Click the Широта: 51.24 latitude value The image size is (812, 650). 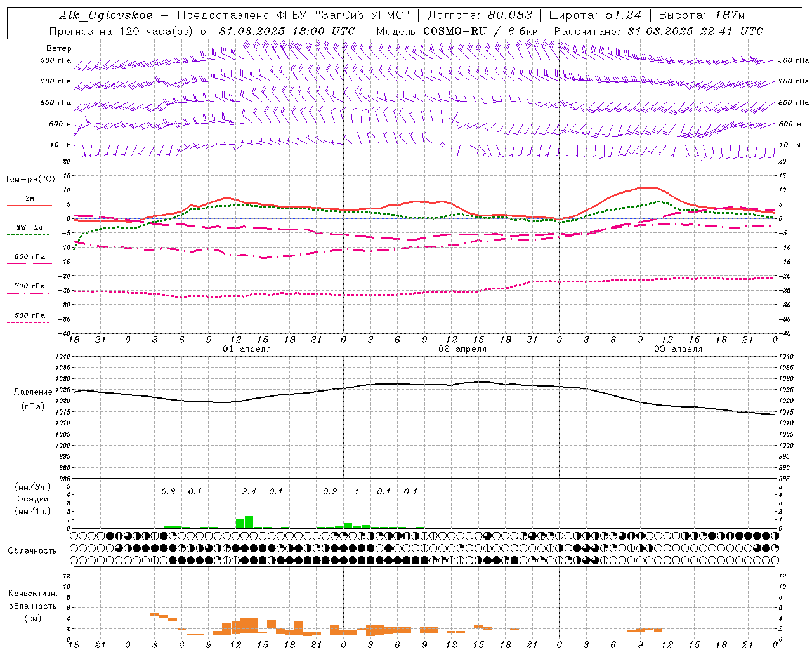(x=595, y=15)
